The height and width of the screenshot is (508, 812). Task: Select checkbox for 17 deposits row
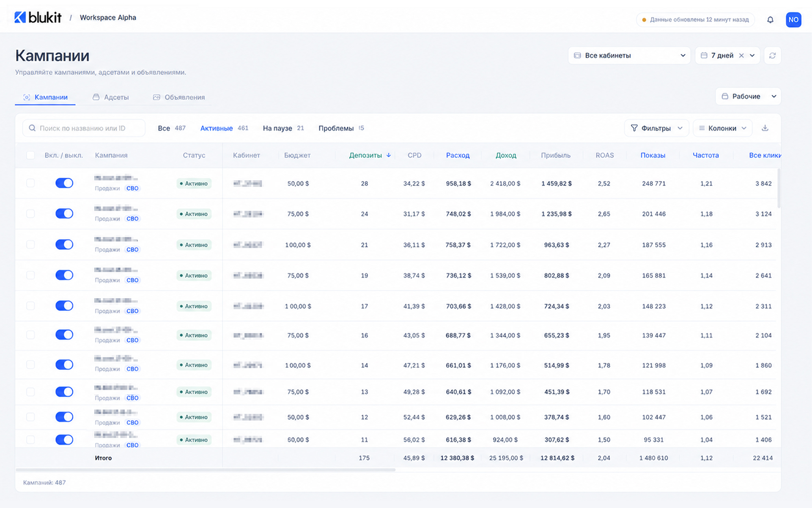click(x=30, y=306)
